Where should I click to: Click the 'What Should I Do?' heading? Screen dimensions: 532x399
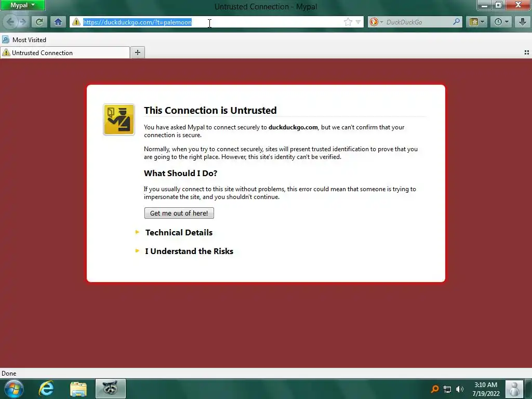(x=180, y=174)
